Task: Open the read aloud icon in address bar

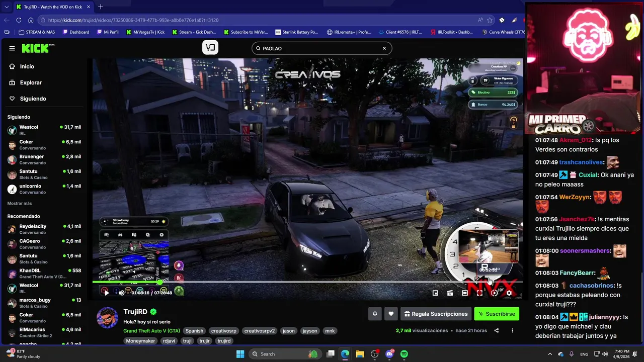Action: point(480,20)
